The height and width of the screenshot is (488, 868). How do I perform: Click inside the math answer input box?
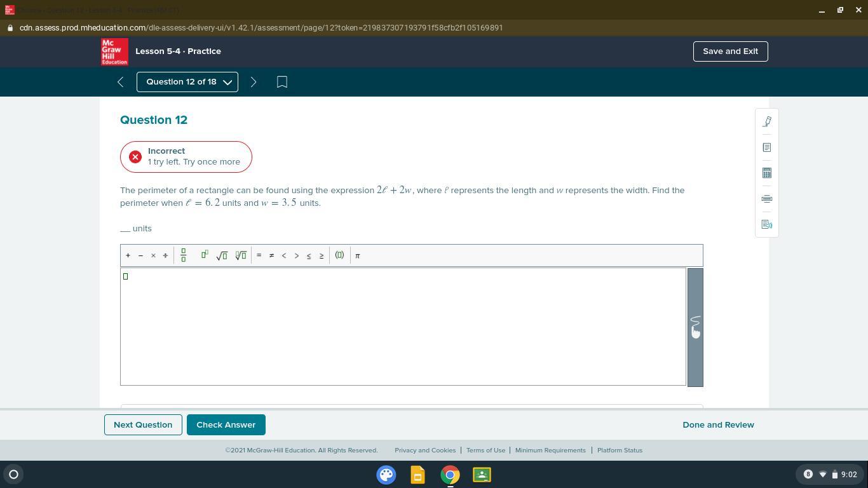403,327
